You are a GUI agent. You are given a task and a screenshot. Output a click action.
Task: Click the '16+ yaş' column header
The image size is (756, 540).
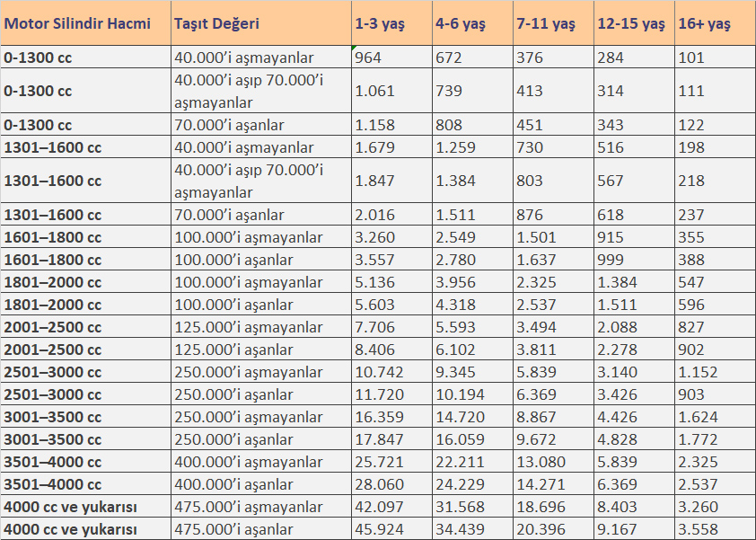(x=715, y=23)
